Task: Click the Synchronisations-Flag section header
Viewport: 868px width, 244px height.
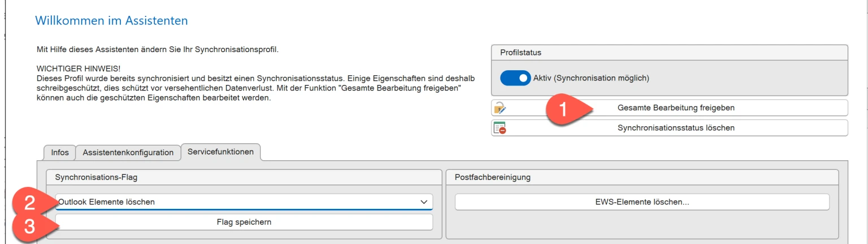Action: point(96,178)
